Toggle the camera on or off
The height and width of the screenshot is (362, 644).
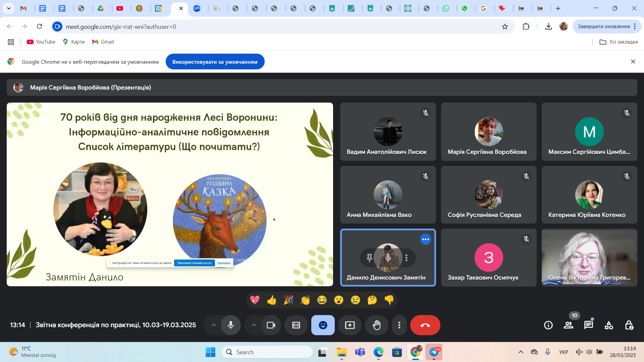pyautogui.click(x=271, y=325)
